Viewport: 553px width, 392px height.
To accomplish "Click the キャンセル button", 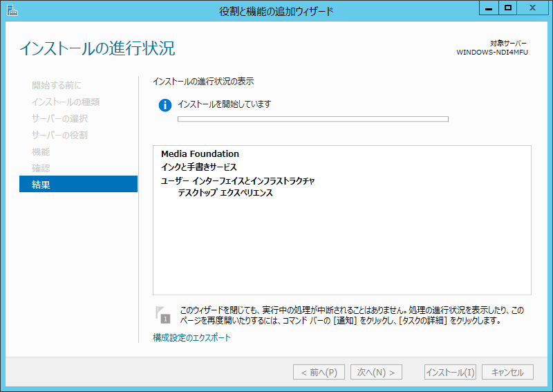I will click(x=507, y=372).
